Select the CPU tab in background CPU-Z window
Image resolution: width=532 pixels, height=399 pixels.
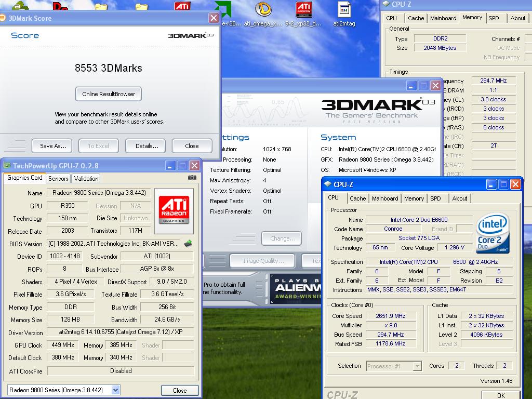[x=391, y=18]
